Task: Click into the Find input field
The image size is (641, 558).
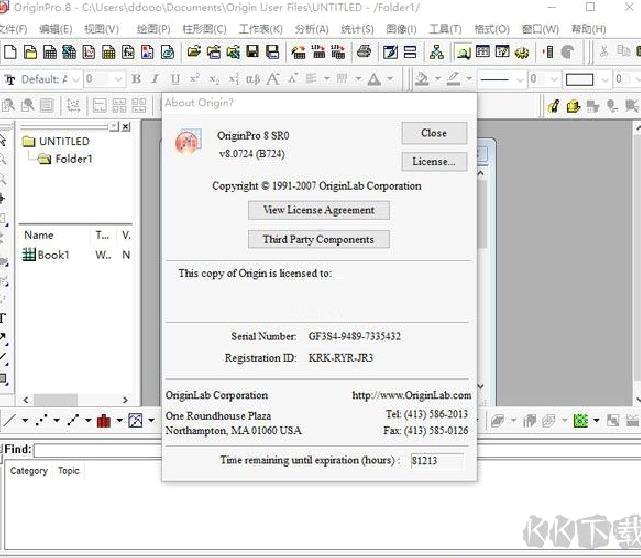Action: coord(98,450)
